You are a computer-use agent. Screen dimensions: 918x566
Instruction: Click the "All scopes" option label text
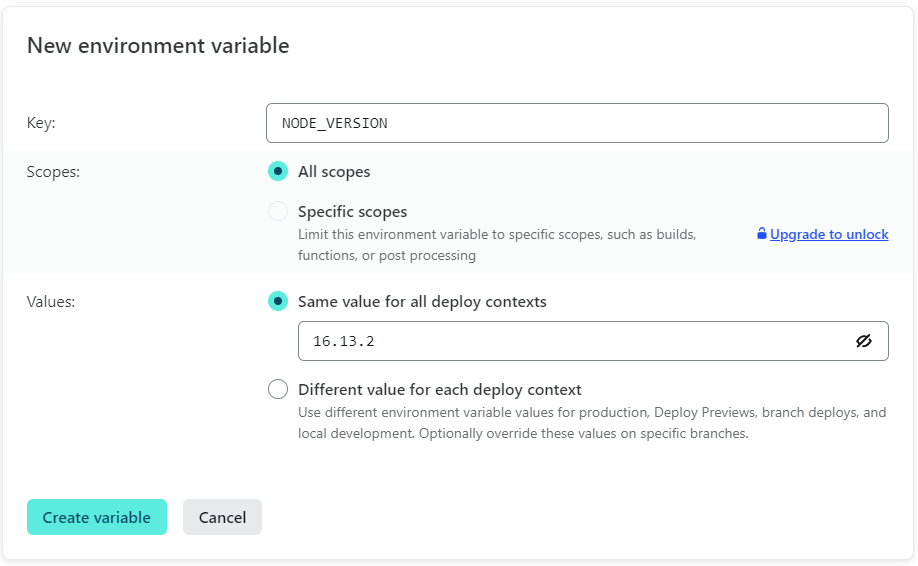pyautogui.click(x=334, y=171)
